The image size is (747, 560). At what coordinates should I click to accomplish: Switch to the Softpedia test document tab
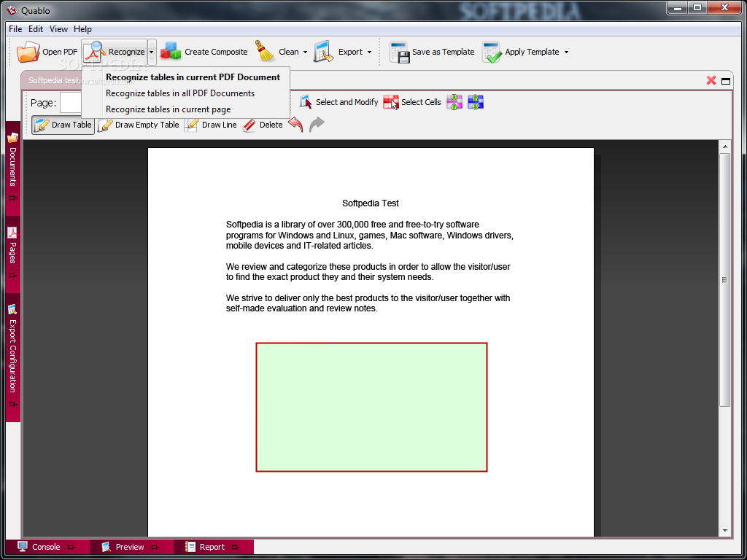point(53,80)
